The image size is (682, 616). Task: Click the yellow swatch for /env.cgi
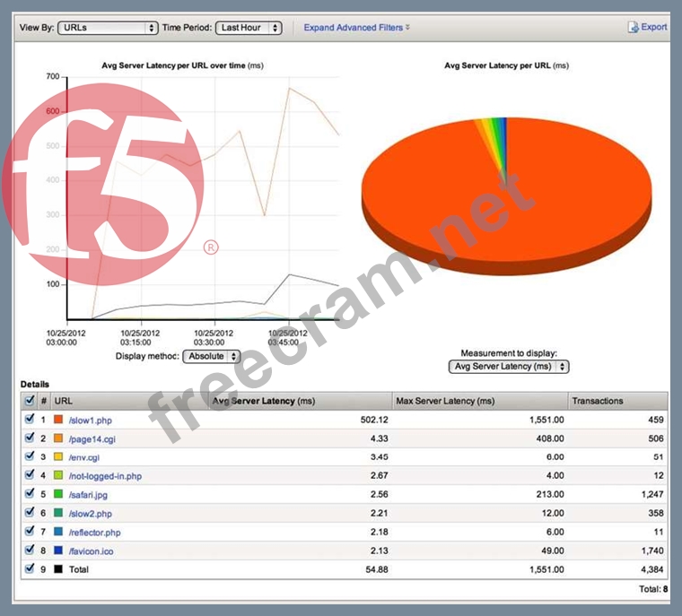pyautogui.click(x=58, y=457)
